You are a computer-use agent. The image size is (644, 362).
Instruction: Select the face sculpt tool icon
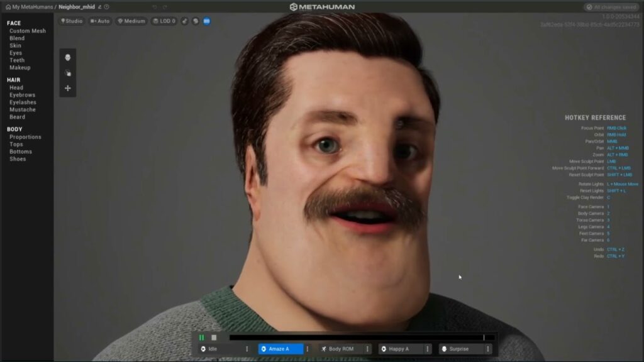[67, 57]
